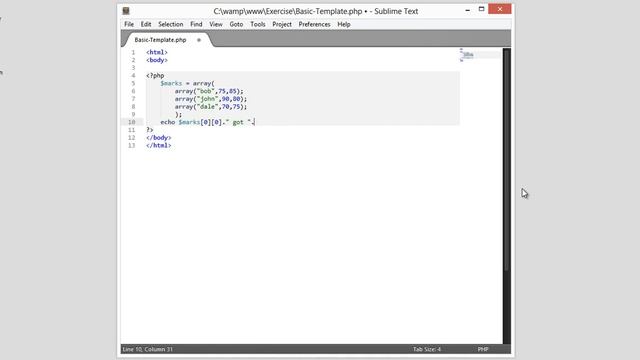Open the Preferences menu
Image resolution: width=640 pixels, height=360 pixels.
tap(314, 24)
